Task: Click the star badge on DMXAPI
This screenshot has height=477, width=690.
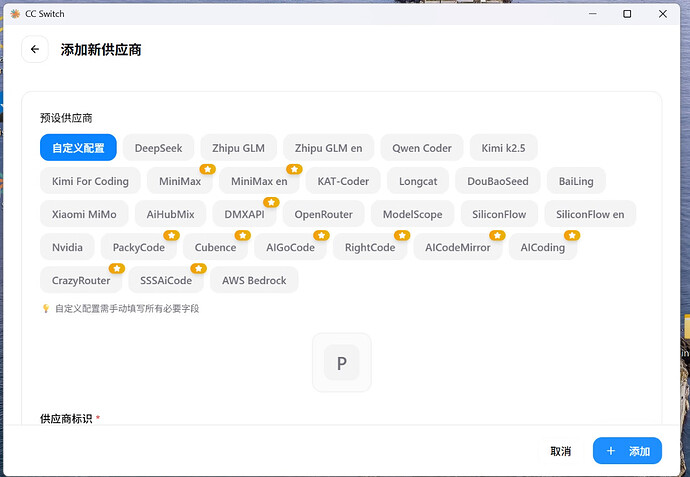Action: pyautogui.click(x=272, y=202)
